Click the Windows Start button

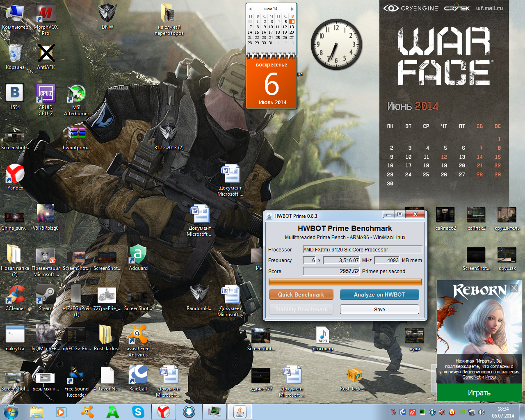11,412
